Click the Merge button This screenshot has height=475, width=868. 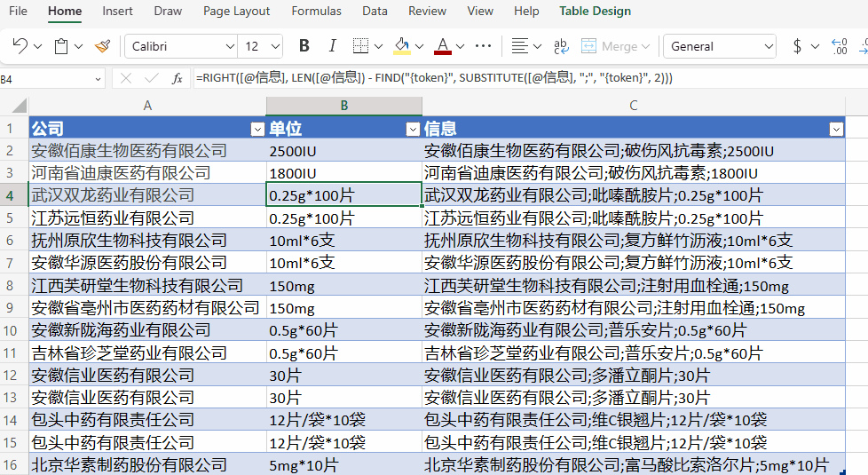[x=615, y=46]
